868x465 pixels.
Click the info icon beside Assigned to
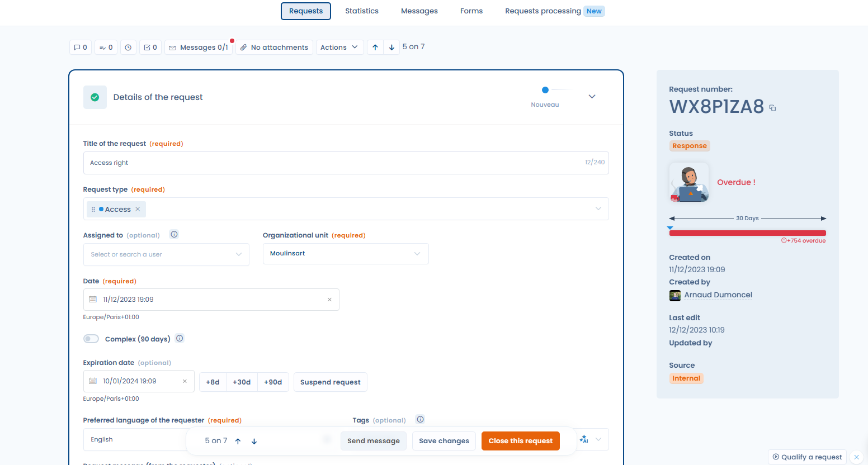click(174, 234)
